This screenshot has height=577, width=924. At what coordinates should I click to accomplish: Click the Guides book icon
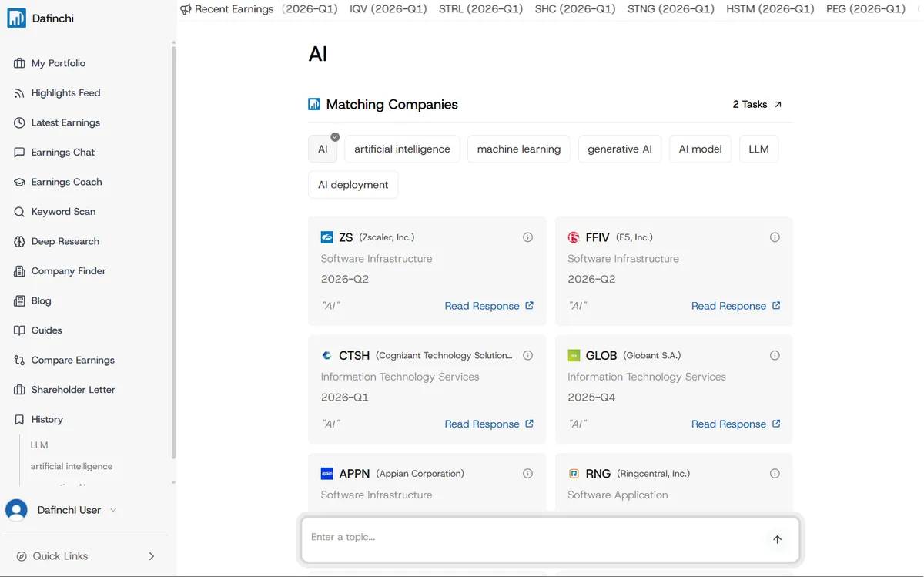(19, 330)
